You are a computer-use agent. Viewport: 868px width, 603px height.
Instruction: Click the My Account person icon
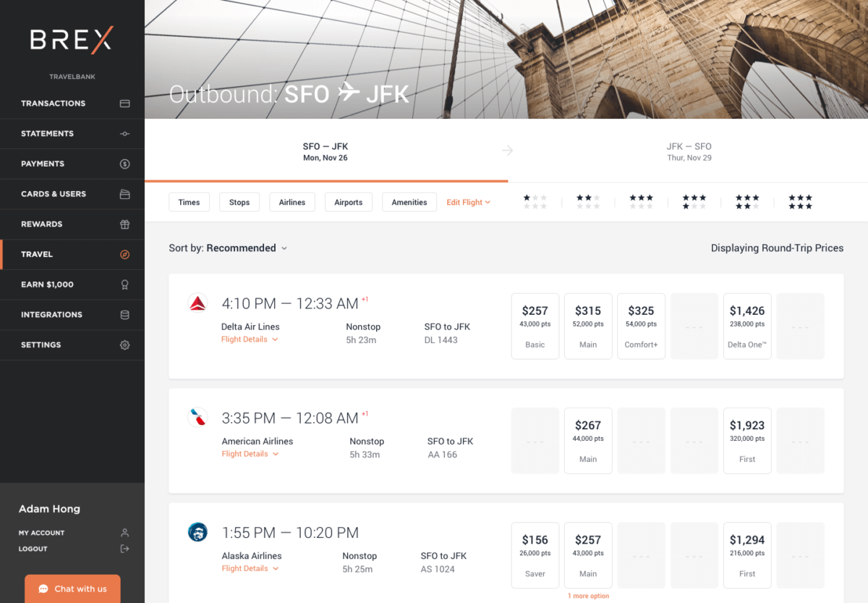point(124,533)
